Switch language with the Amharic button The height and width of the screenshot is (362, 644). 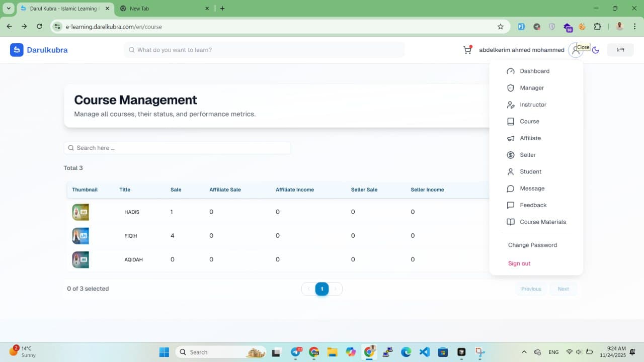click(x=620, y=50)
